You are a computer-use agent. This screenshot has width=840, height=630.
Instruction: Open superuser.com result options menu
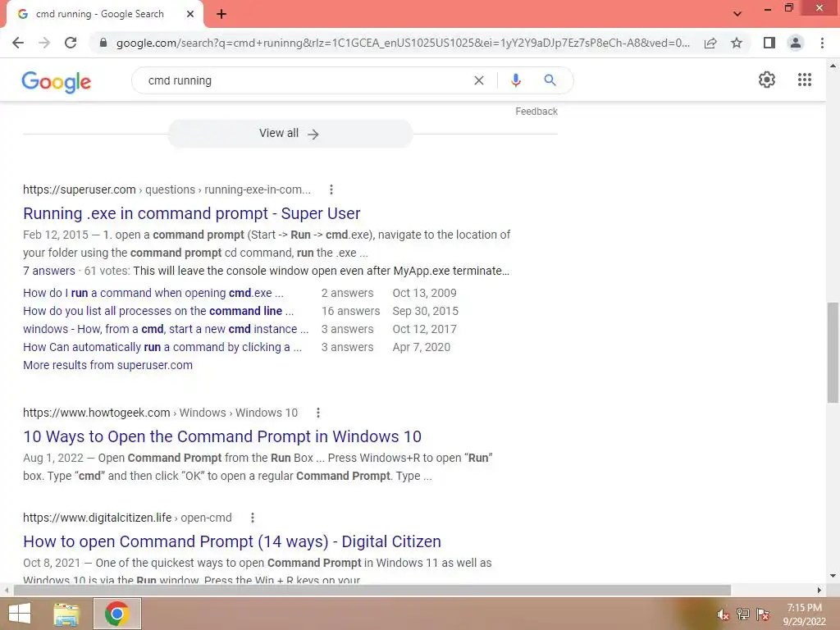click(331, 189)
